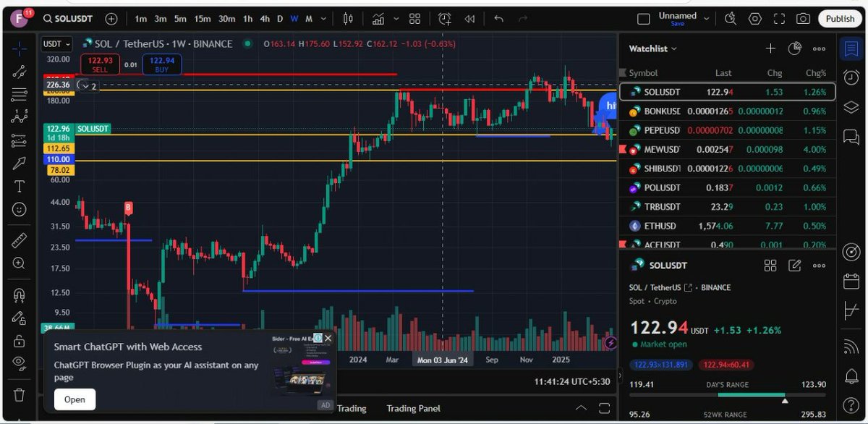Switch to the 1m timeframe
Viewport: 868px width, 424px height.
coord(140,19)
